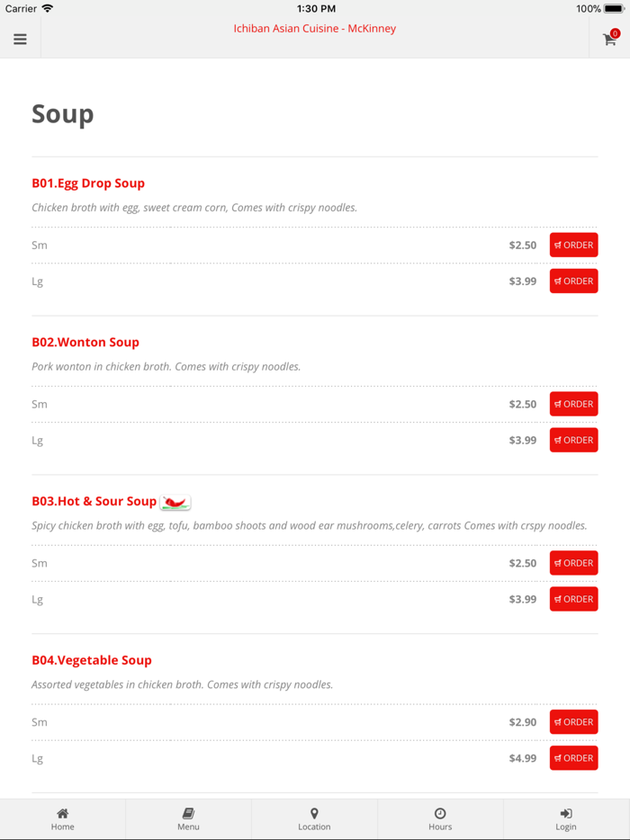The height and width of the screenshot is (840, 630).
Task: Order large Egg Drop Soup
Action: click(573, 281)
